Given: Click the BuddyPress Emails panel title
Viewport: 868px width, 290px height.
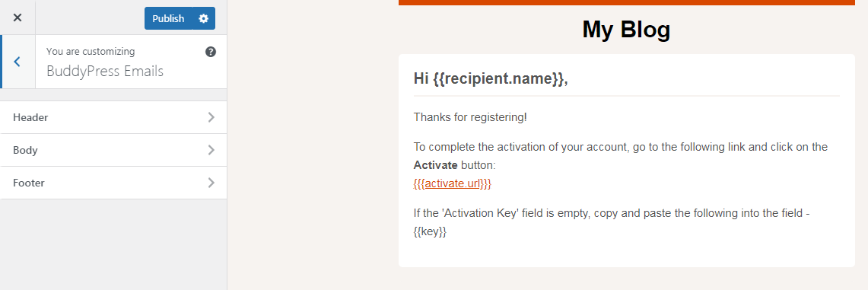Looking at the screenshot, I should pos(105,72).
